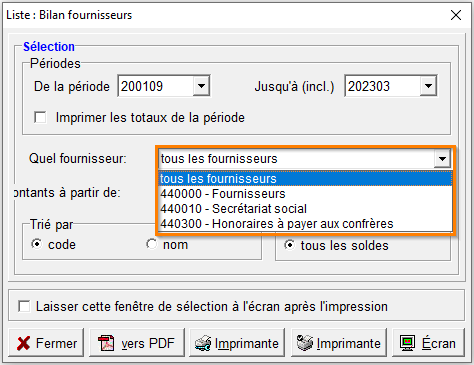Click the PDF document icon
Screen dimensions: 474x365
point(106,343)
